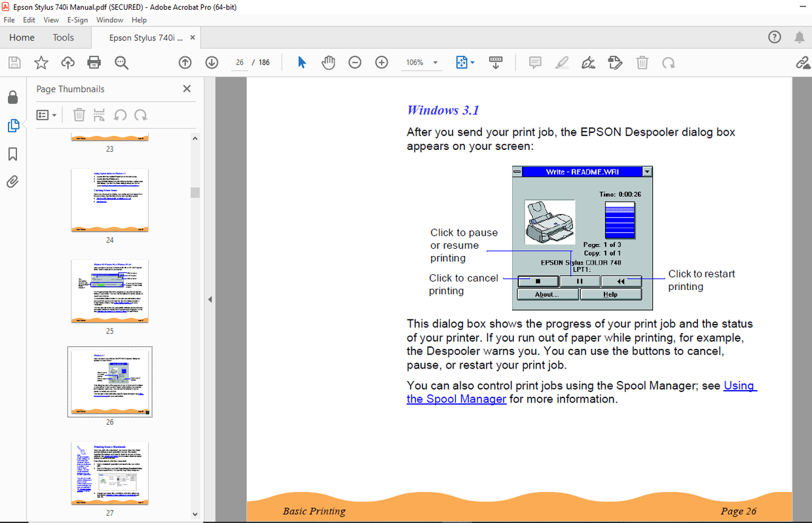Rotate pages with the thumbnail panel rotate icon
812x523 pixels.
(140, 115)
